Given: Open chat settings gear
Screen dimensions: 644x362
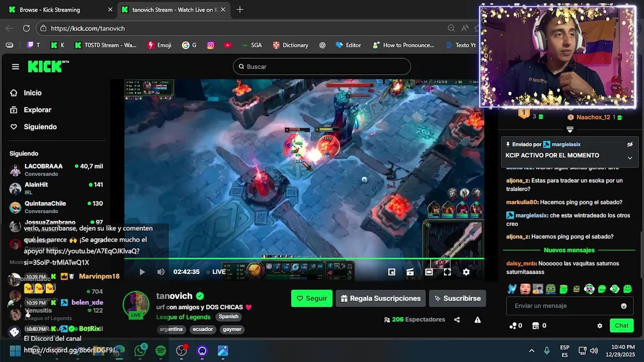Looking at the screenshot, I should 600,326.
